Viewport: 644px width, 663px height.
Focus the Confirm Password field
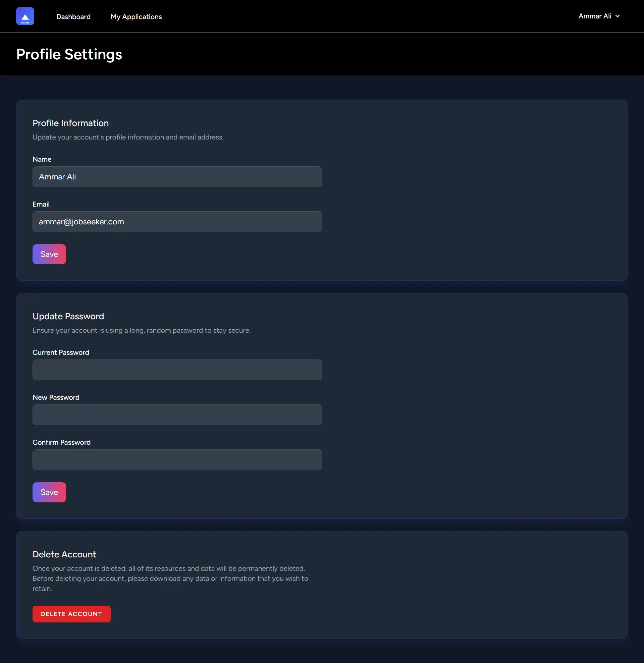[177, 460]
